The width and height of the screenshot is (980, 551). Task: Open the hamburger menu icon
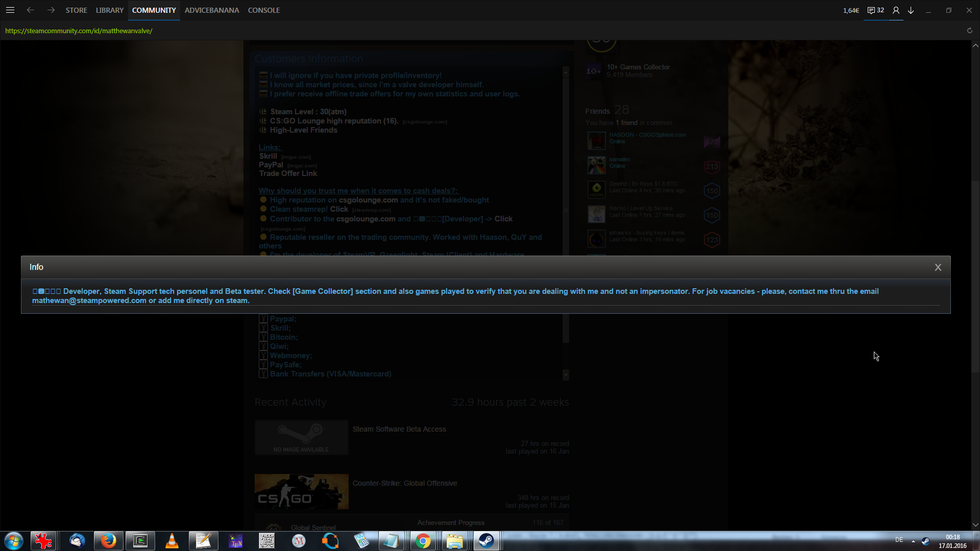(x=10, y=10)
